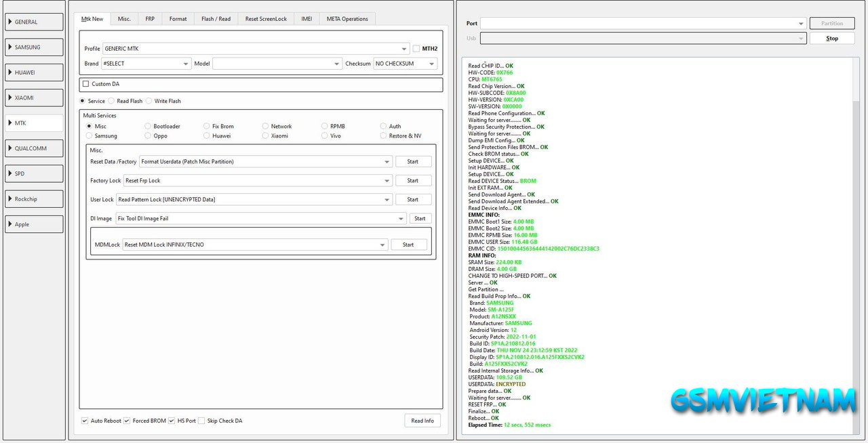Switch to the META Operations tab

pos(347,19)
